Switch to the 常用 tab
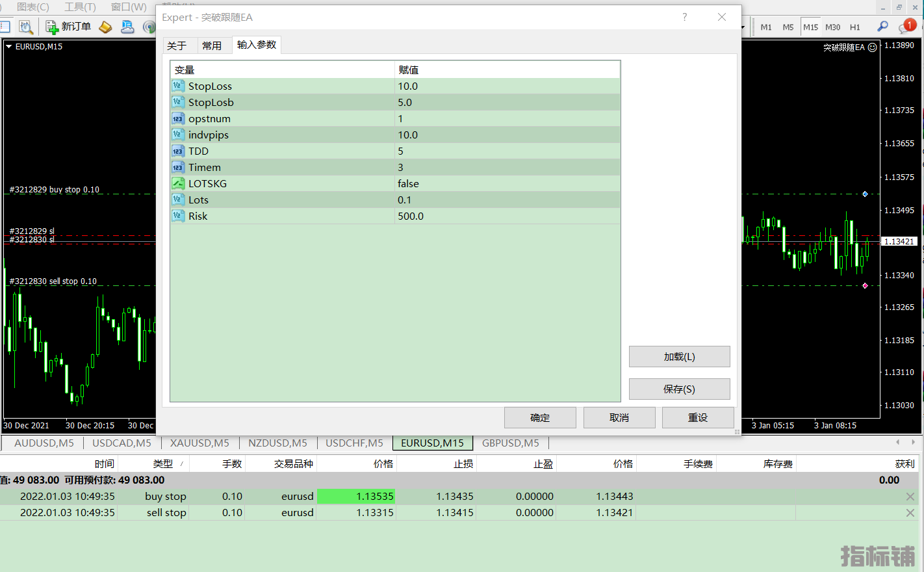Screen dimensions: 924x572 (212, 45)
